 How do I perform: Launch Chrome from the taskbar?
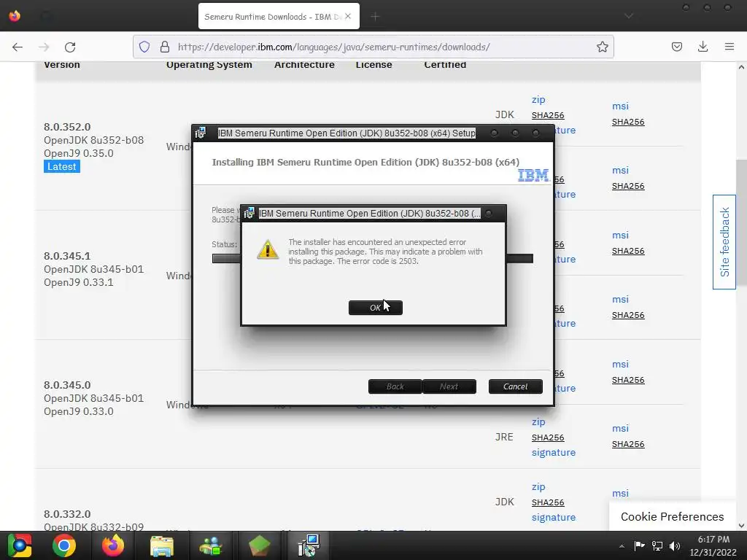(64, 545)
